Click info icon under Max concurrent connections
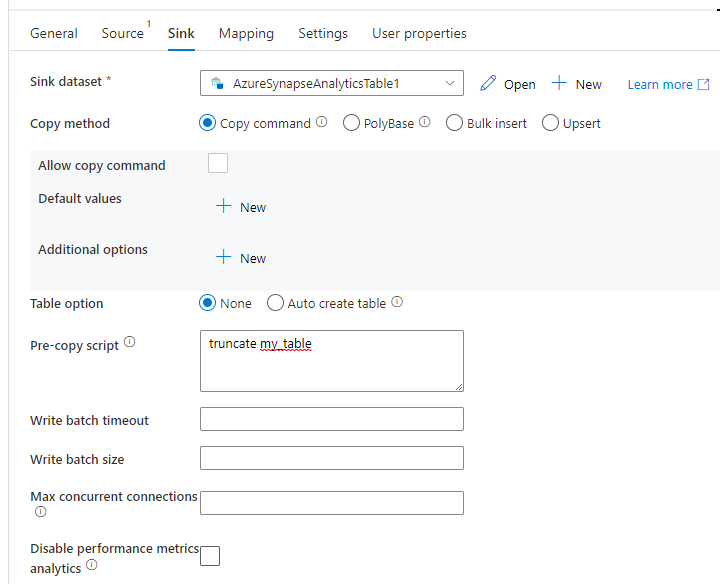 (x=40, y=511)
